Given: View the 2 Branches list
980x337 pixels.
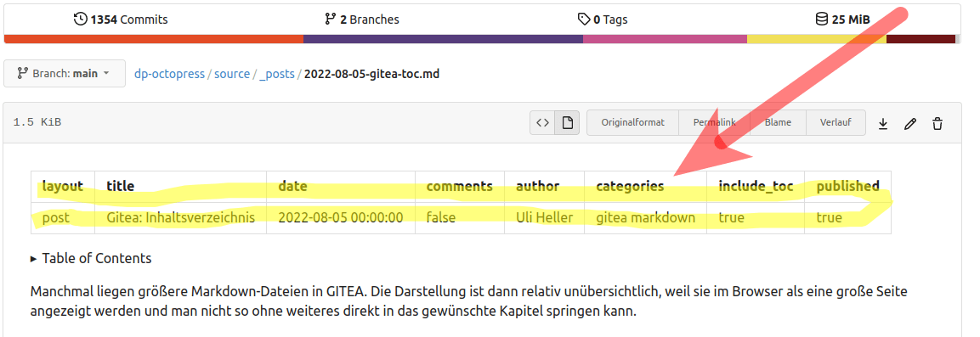Looking at the screenshot, I should point(362,20).
